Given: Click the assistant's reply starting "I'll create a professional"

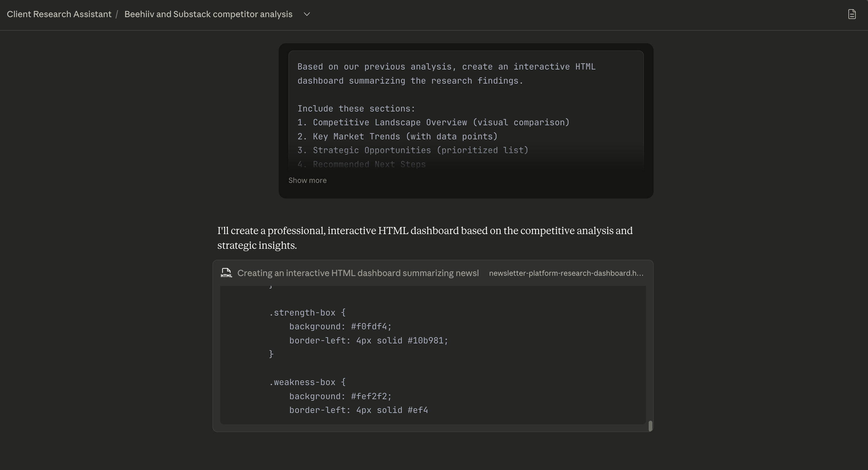Looking at the screenshot, I should click(425, 238).
